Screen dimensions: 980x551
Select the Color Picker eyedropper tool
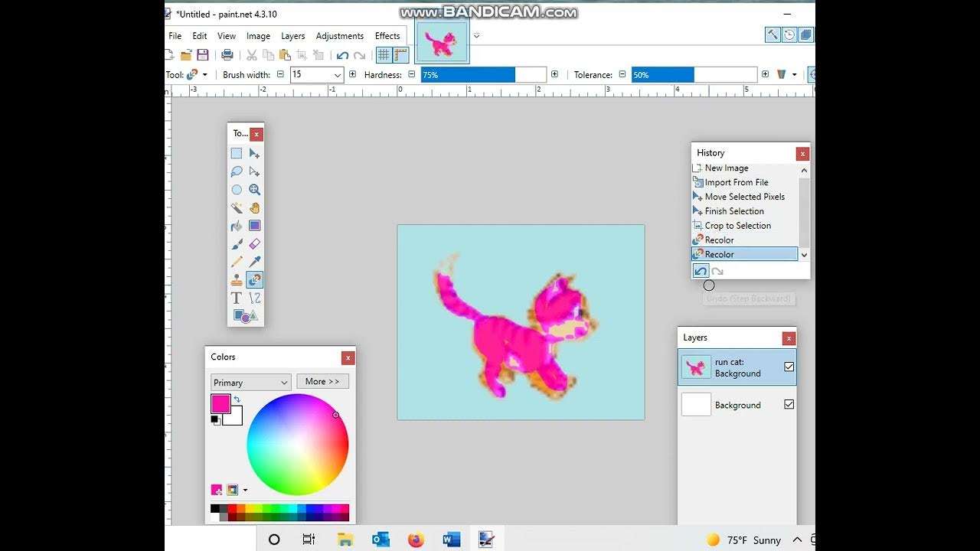point(255,262)
